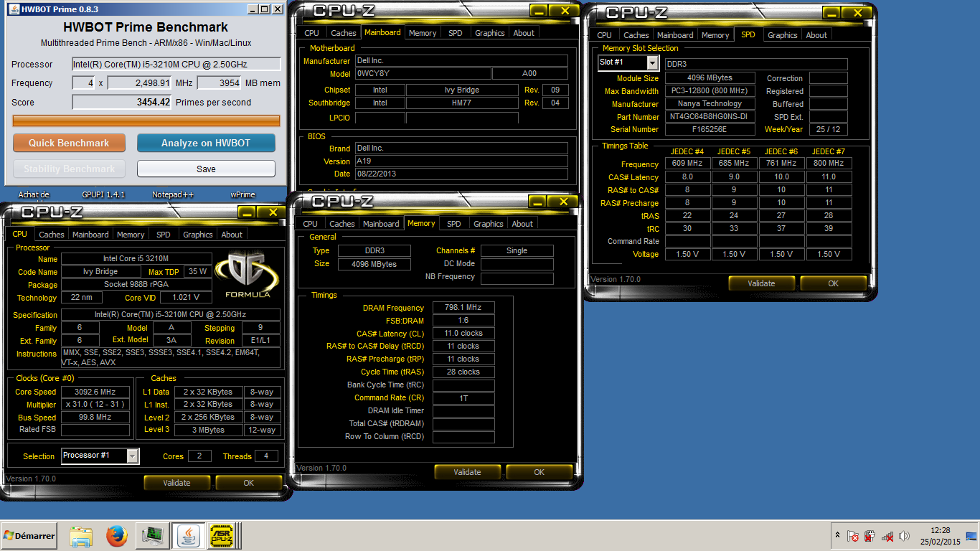
Task: Click the Mainboard model 0WCY8Y
Action: 423,74
